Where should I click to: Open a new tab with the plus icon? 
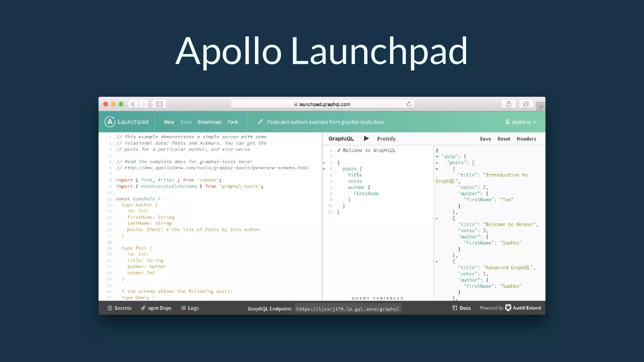pyautogui.click(x=541, y=107)
